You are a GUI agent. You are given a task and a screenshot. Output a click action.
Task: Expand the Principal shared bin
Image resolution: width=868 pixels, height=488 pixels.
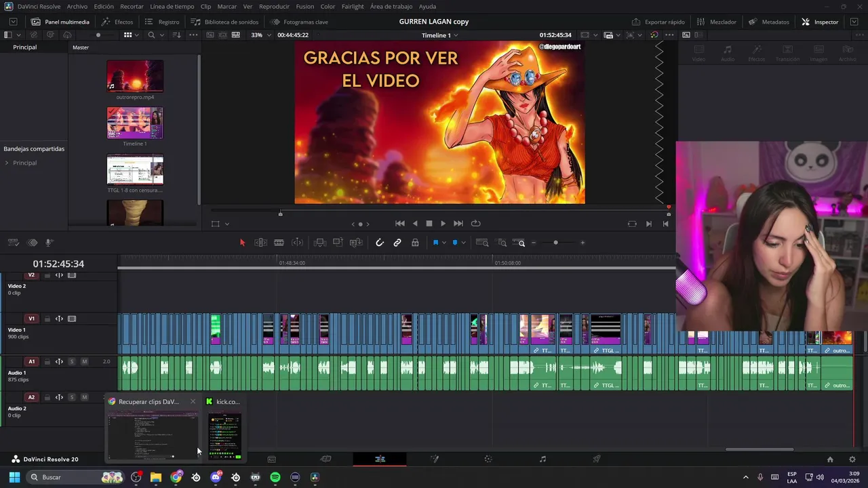pos(7,163)
